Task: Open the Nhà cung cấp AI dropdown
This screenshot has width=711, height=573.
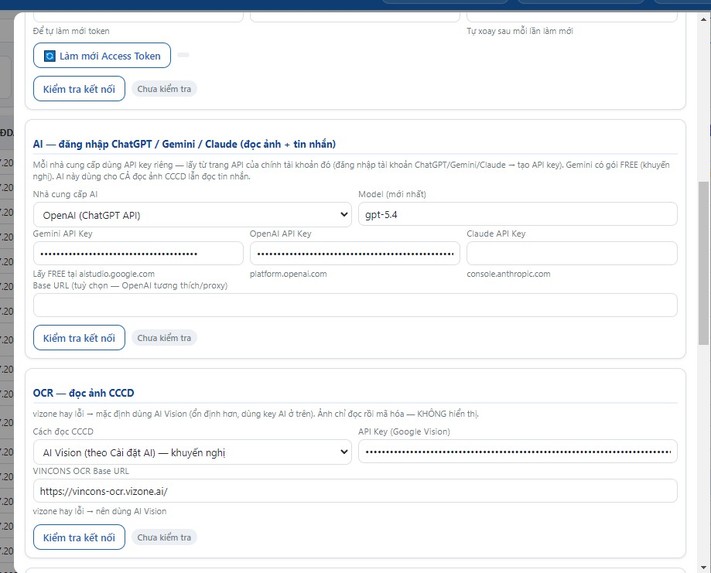Action: 192,215
